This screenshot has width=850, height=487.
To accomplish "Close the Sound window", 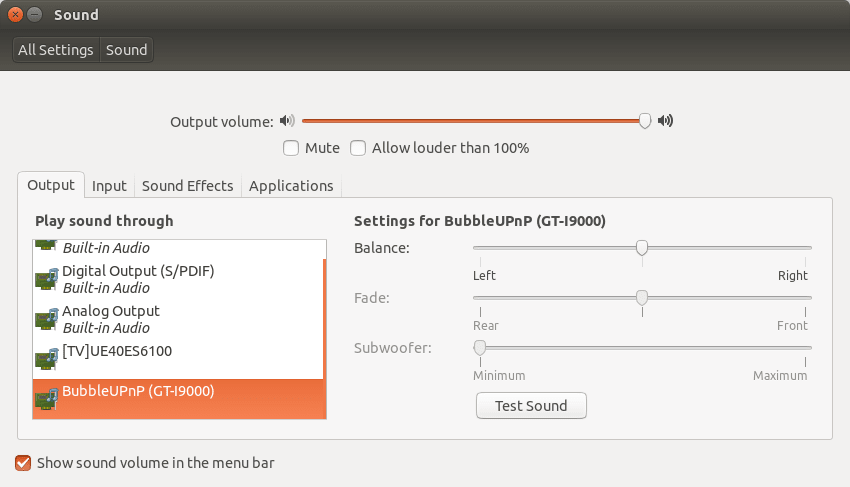I will [16, 15].
